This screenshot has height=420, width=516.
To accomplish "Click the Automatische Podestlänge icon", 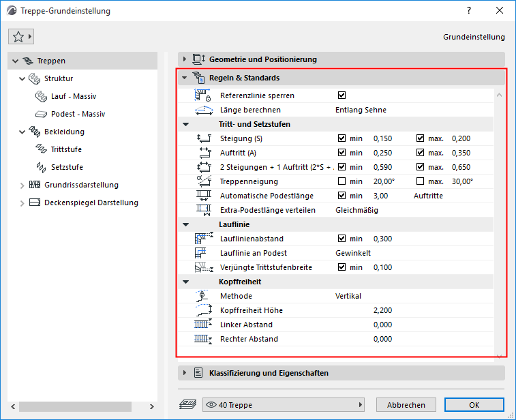I will coord(204,196).
